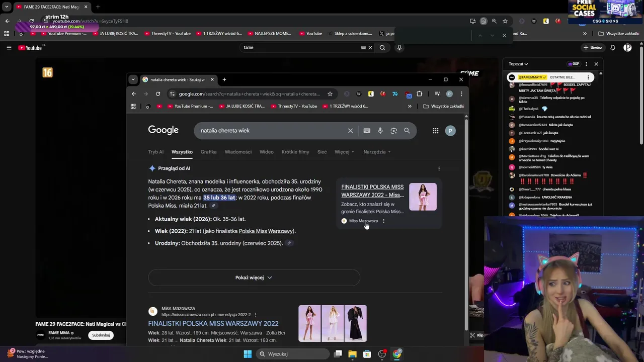Open AI overview three-dot options
Screen dimensions: 644x362
(439, 168)
